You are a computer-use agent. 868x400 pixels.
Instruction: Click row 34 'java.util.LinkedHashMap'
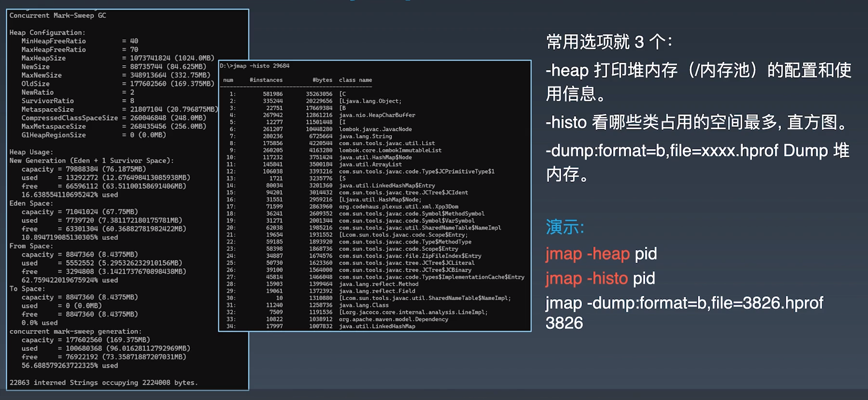point(321,326)
